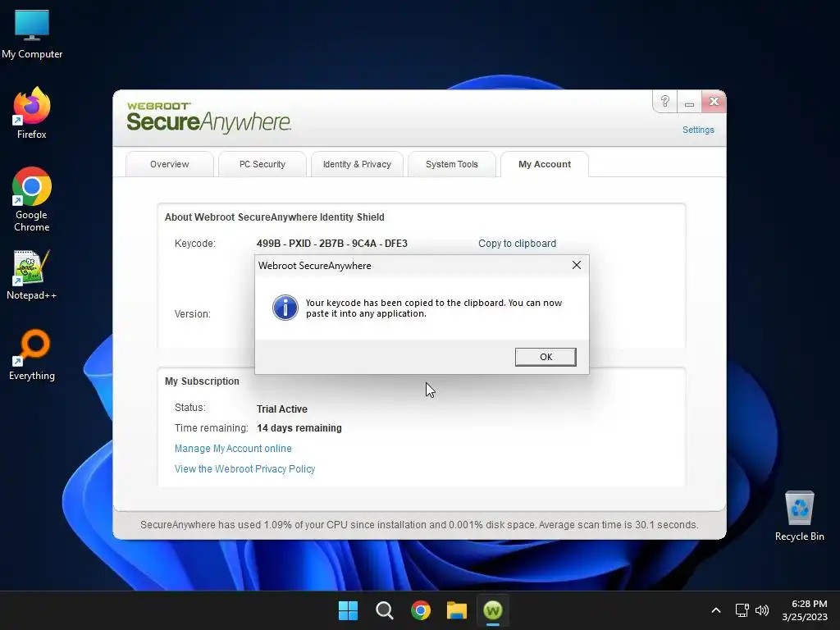Click the Webroot SecureAnywhere logo

click(x=209, y=117)
